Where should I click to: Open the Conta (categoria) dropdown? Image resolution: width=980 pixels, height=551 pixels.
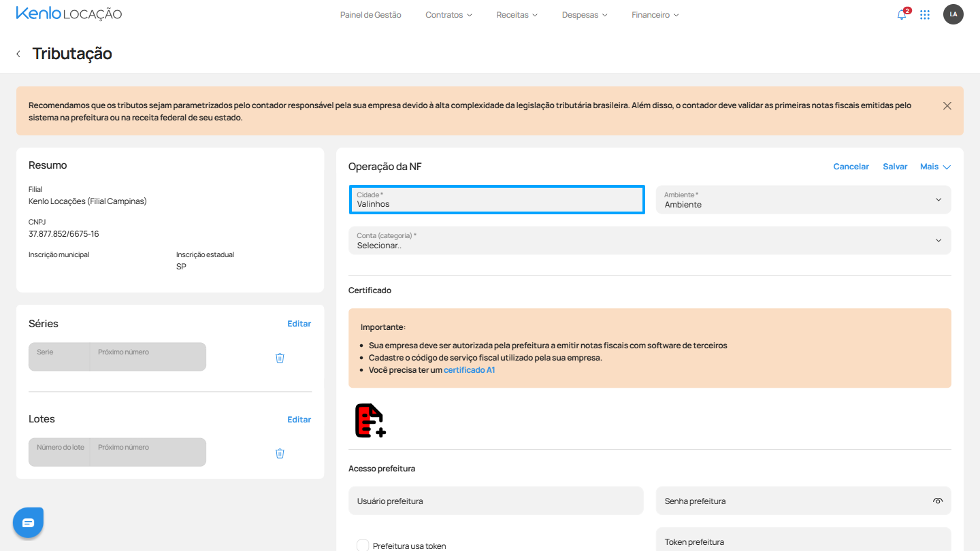click(x=650, y=241)
